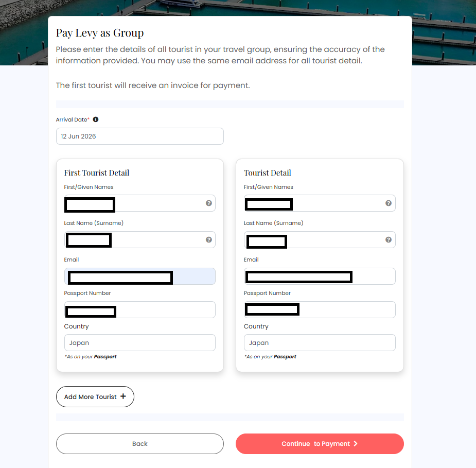The image size is (476, 468).
Task: Click plus icon on Add More Tourist
Action: click(x=123, y=396)
